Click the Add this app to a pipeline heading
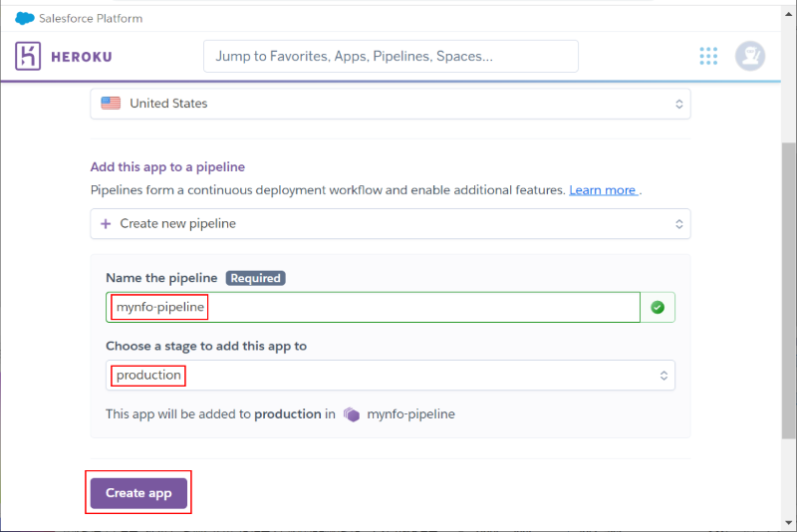 tap(167, 166)
